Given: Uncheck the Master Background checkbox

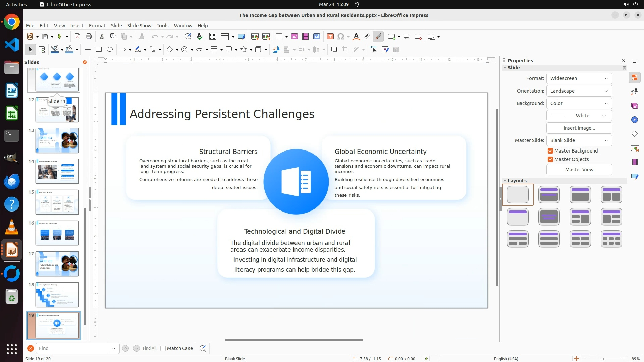Looking at the screenshot, I should click(550, 151).
